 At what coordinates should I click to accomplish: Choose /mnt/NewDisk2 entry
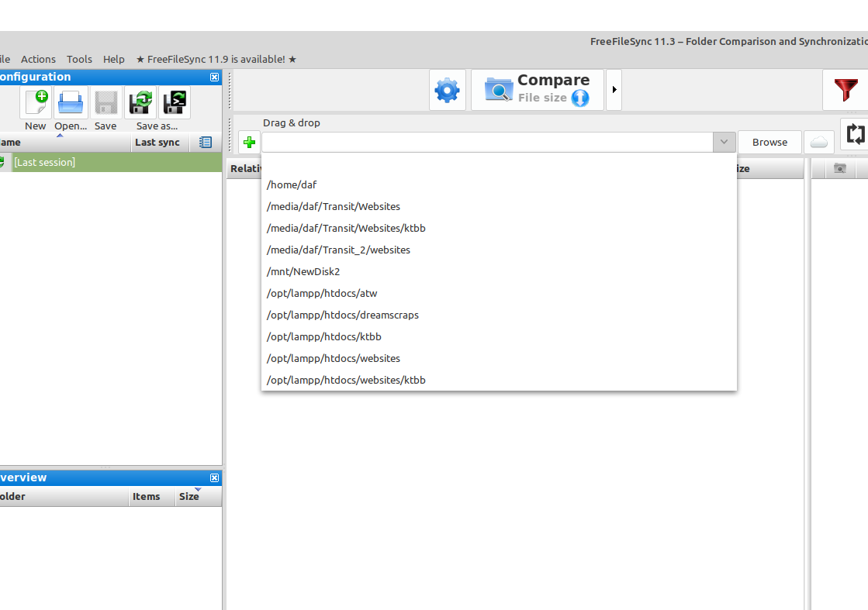[499, 271]
